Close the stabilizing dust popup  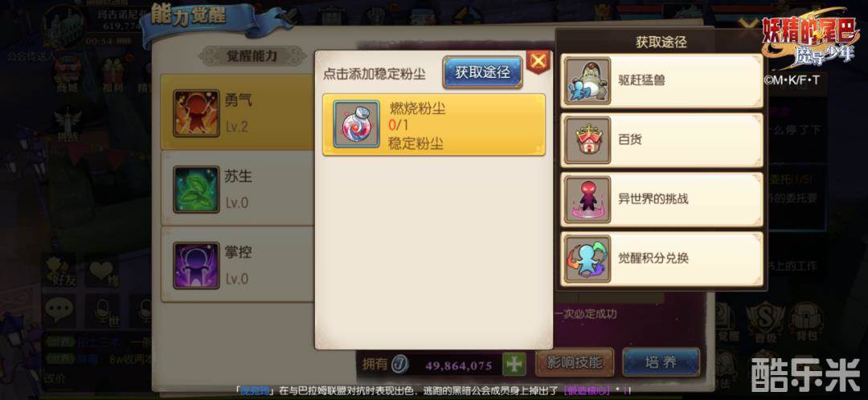pos(538,62)
